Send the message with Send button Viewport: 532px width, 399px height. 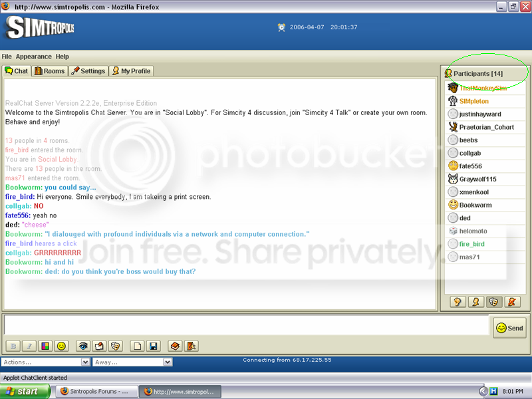click(x=509, y=328)
